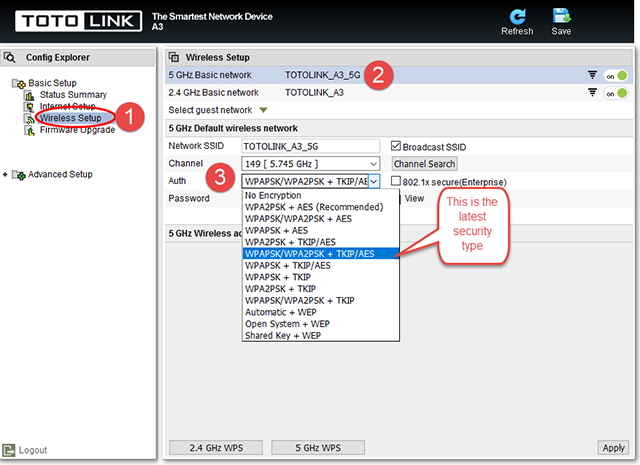Expand the Advanced Setup tree node
This screenshot has width=640, height=465.
click(5, 175)
